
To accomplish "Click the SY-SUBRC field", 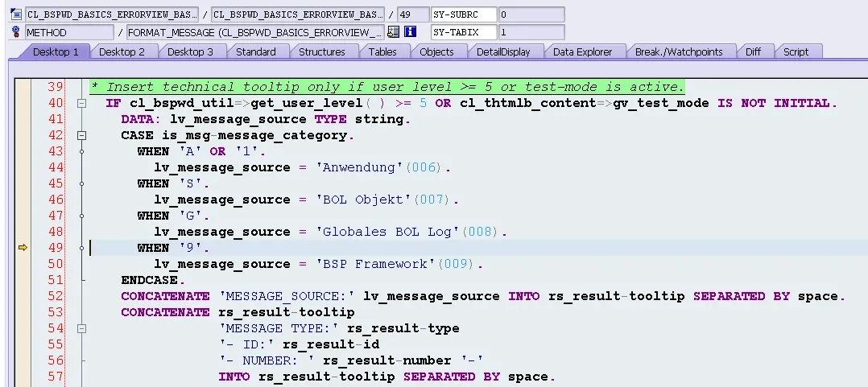I will tap(463, 14).
